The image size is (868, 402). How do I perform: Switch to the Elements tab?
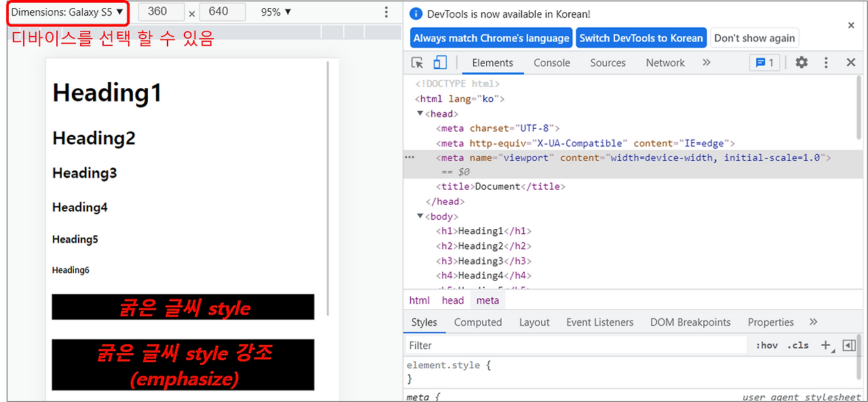click(492, 63)
